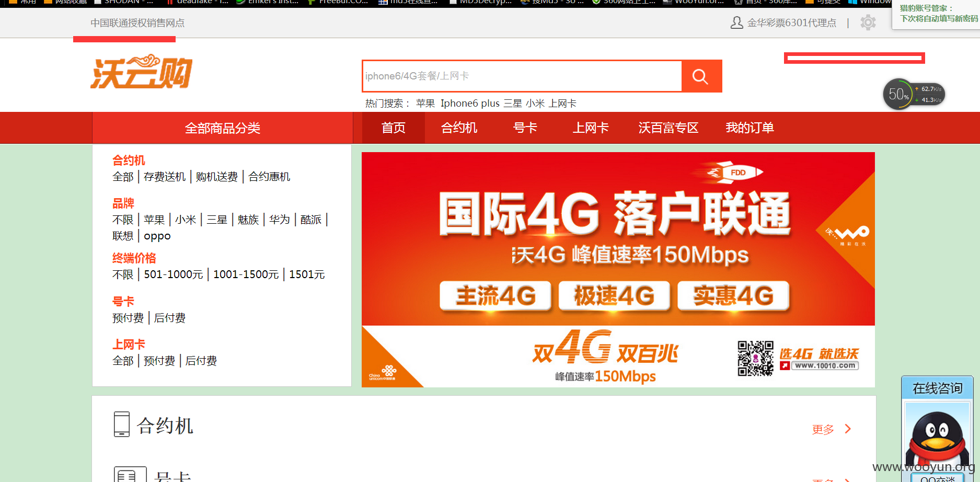
Task: Open the 合约机 nav tab
Action: pyautogui.click(x=459, y=128)
